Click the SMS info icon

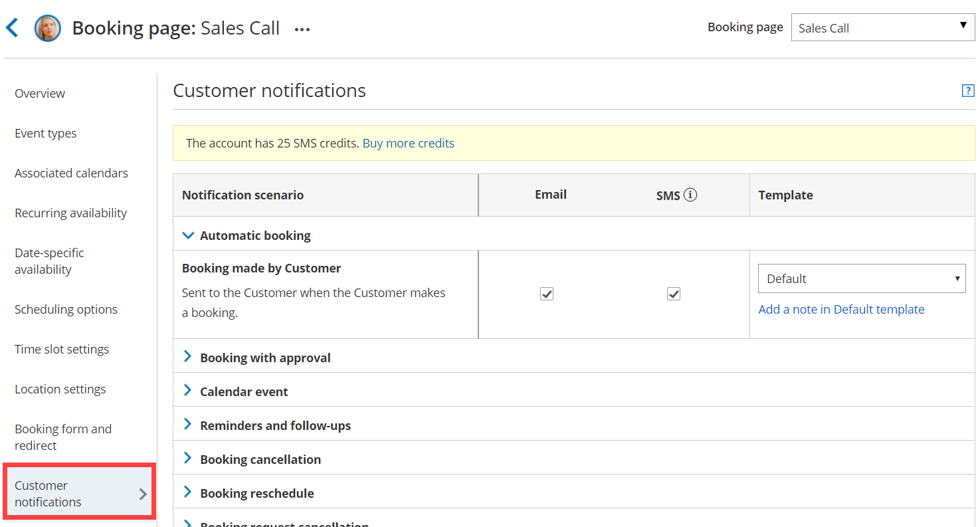690,195
